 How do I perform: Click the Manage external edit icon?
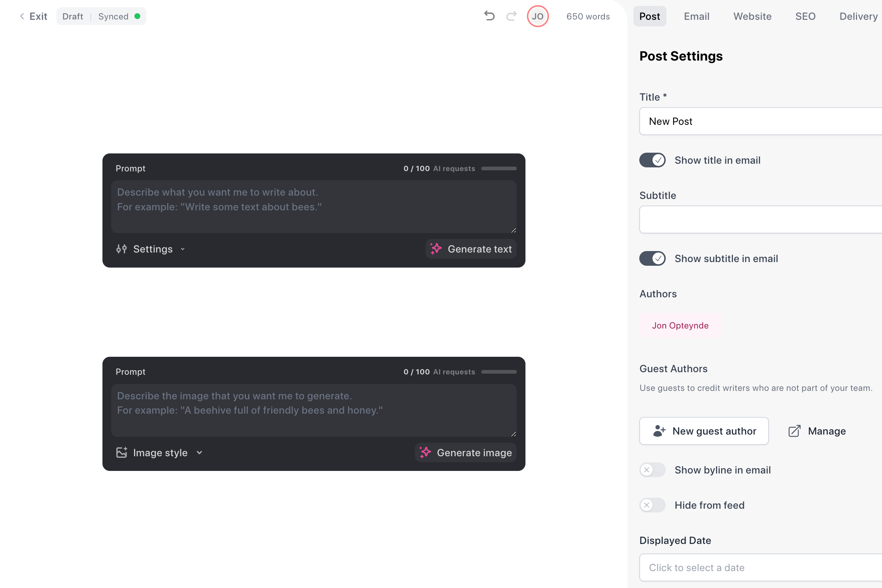(x=794, y=431)
